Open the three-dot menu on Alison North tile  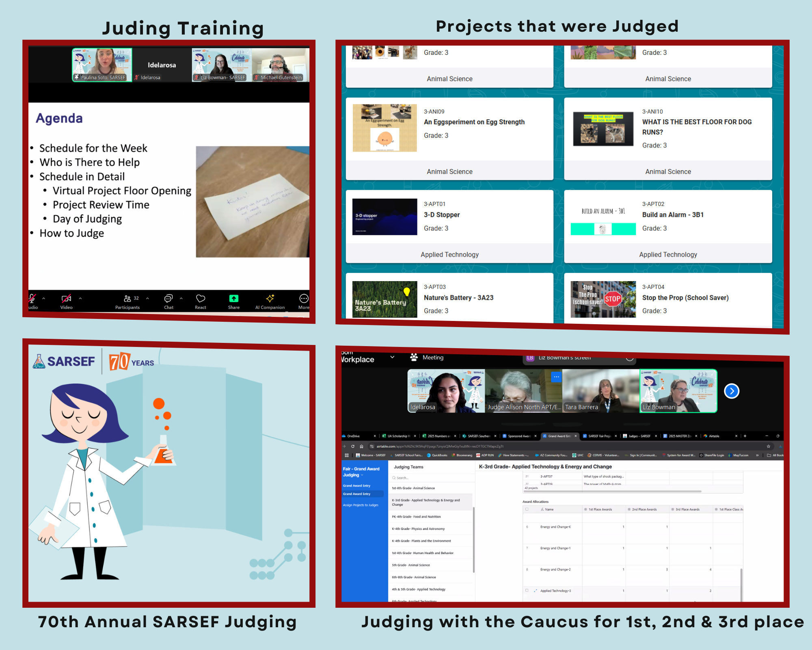coord(556,377)
